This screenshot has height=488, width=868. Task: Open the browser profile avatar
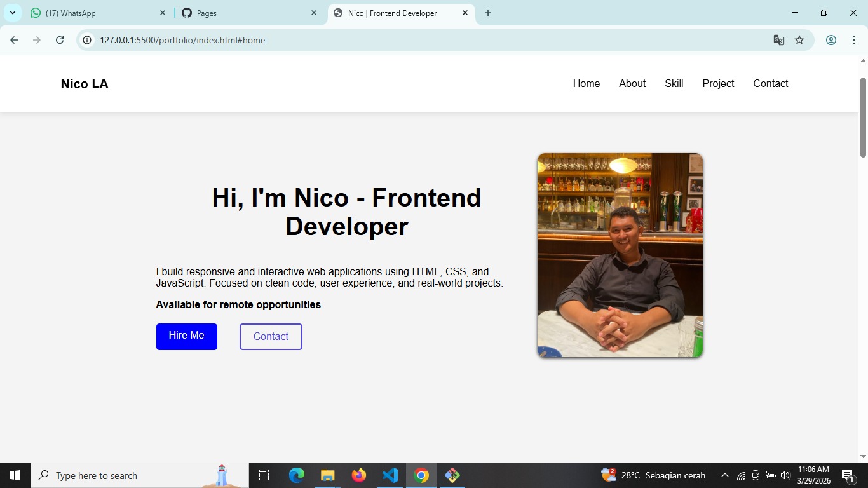831,39
